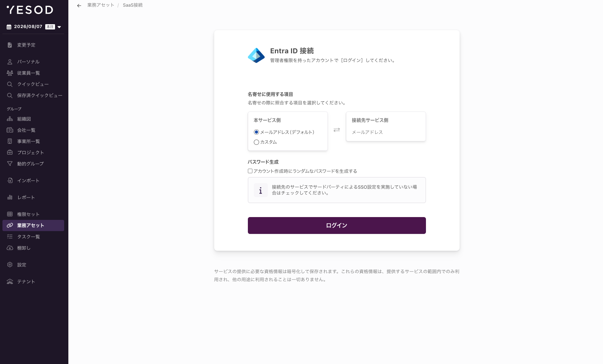Select メールアドレス(デフォルト) radio button

pyautogui.click(x=256, y=132)
